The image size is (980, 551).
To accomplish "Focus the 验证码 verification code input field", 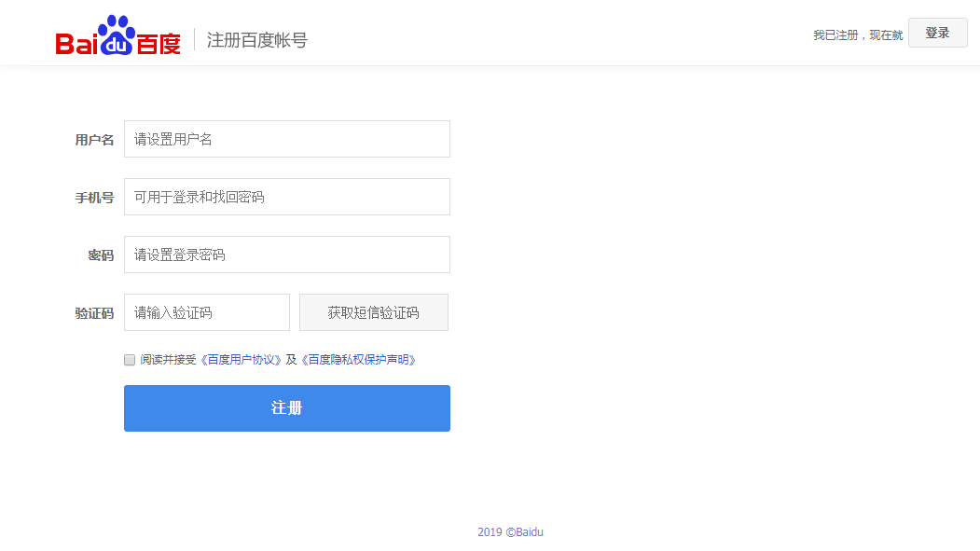I will point(206,312).
